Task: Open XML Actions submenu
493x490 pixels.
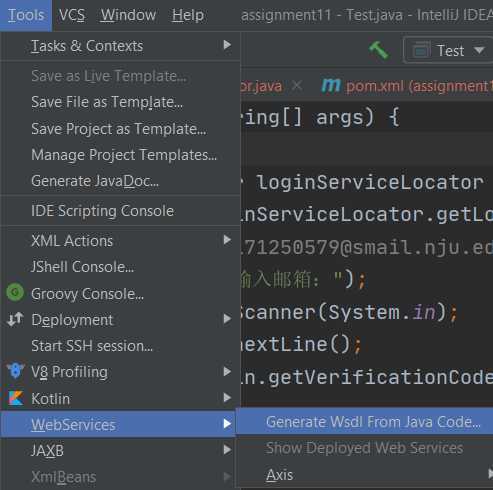Action: coord(120,241)
